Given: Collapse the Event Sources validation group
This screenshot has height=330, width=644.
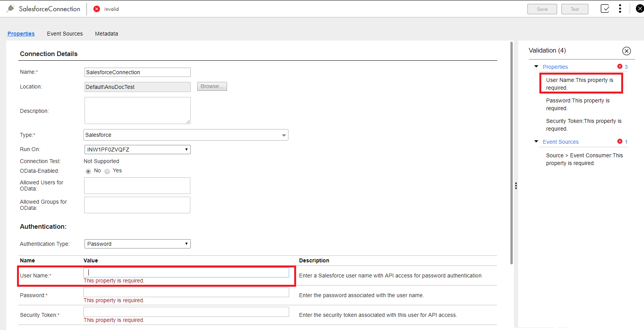Looking at the screenshot, I should pos(536,141).
